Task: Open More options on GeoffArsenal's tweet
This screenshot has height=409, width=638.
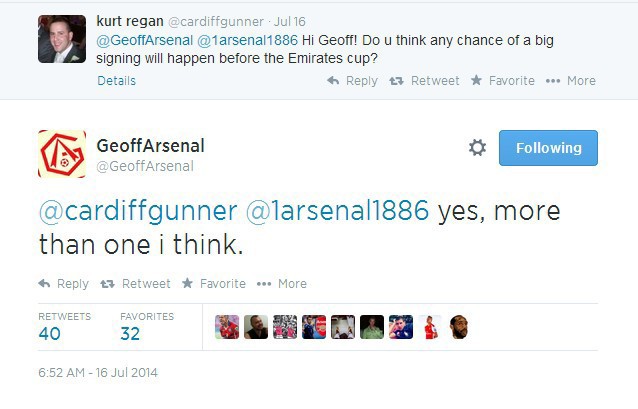Action: 282,284
